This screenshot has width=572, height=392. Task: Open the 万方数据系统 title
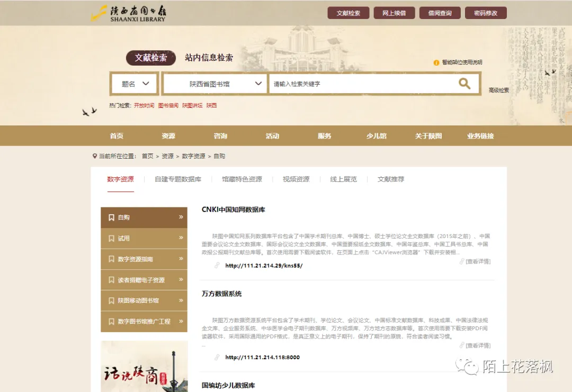point(221,294)
